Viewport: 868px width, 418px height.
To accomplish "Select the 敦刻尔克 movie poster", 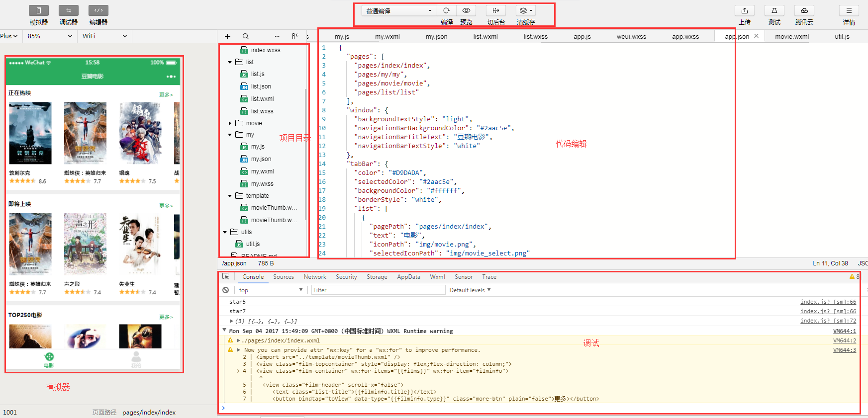I will pyautogui.click(x=30, y=133).
